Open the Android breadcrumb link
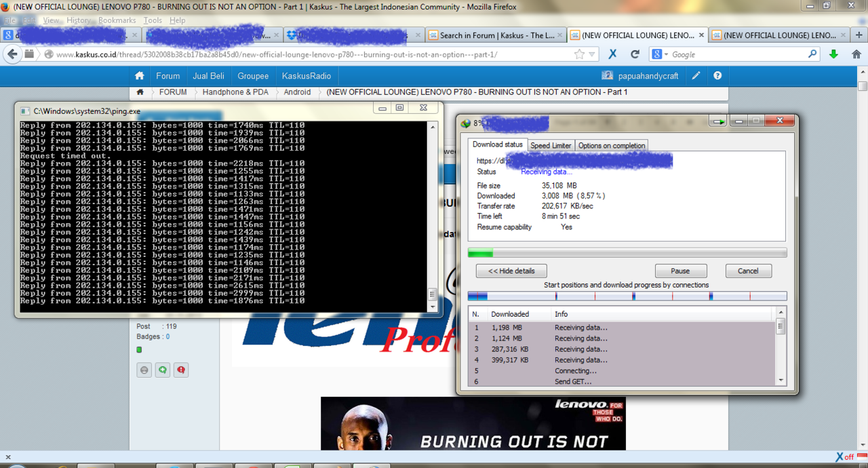Screen dimensions: 868x468 (x=296, y=92)
